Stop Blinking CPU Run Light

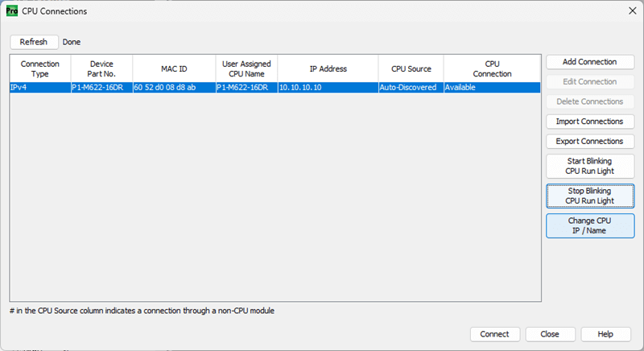[x=589, y=196]
